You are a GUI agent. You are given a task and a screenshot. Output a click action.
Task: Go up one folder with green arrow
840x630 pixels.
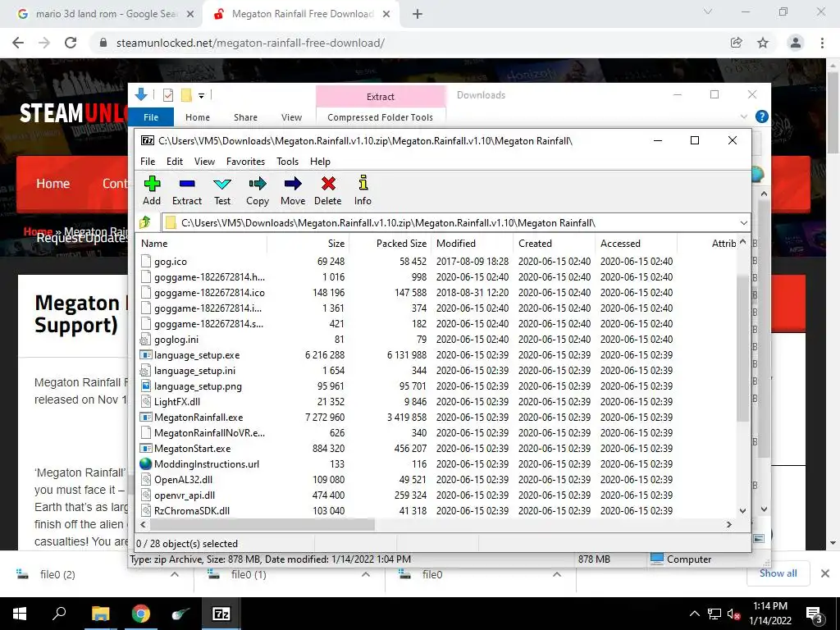[x=145, y=221]
